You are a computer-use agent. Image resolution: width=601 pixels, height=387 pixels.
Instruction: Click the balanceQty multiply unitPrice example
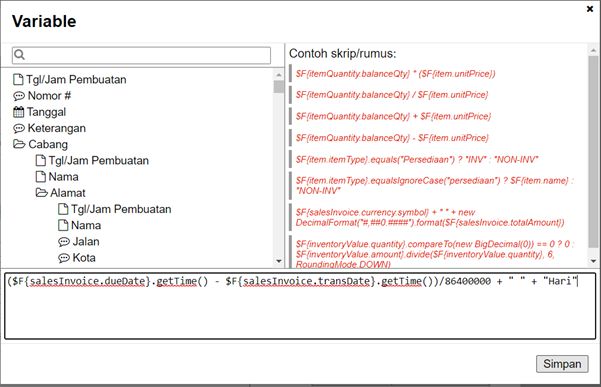(x=395, y=74)
